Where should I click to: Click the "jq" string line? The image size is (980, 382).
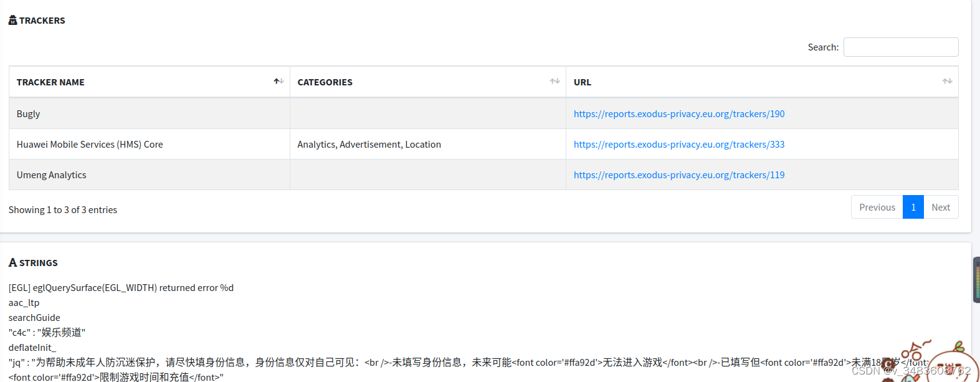(469, 370)
